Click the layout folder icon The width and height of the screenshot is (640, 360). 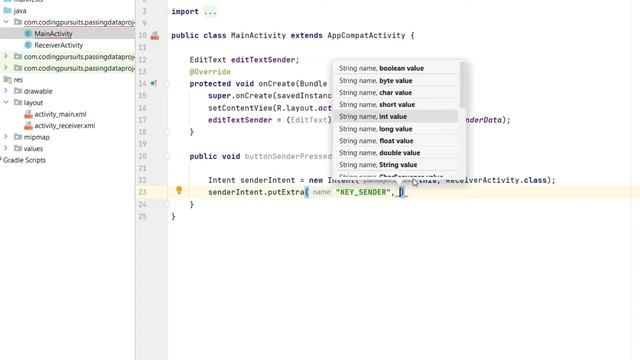18,102
